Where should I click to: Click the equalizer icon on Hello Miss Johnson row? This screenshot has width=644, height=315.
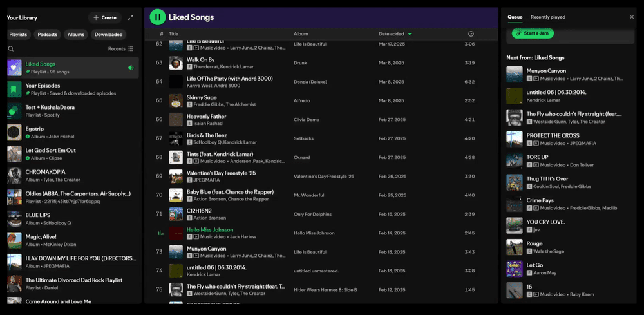[x=160, y=233]
